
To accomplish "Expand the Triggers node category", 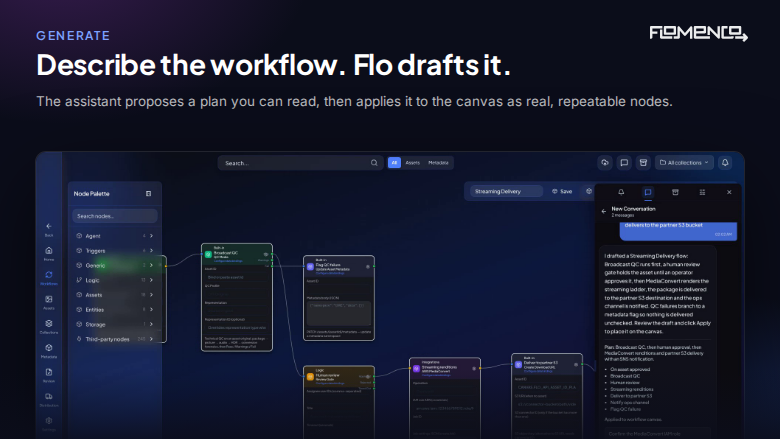I will 115,251.
